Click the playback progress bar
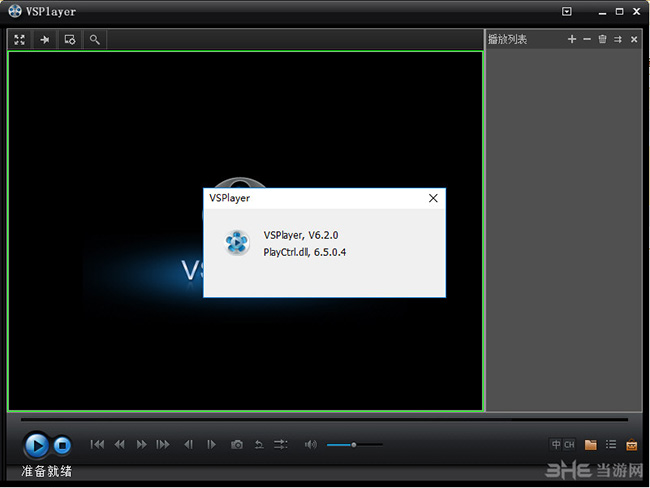650x488 pixels. point(324,419)
